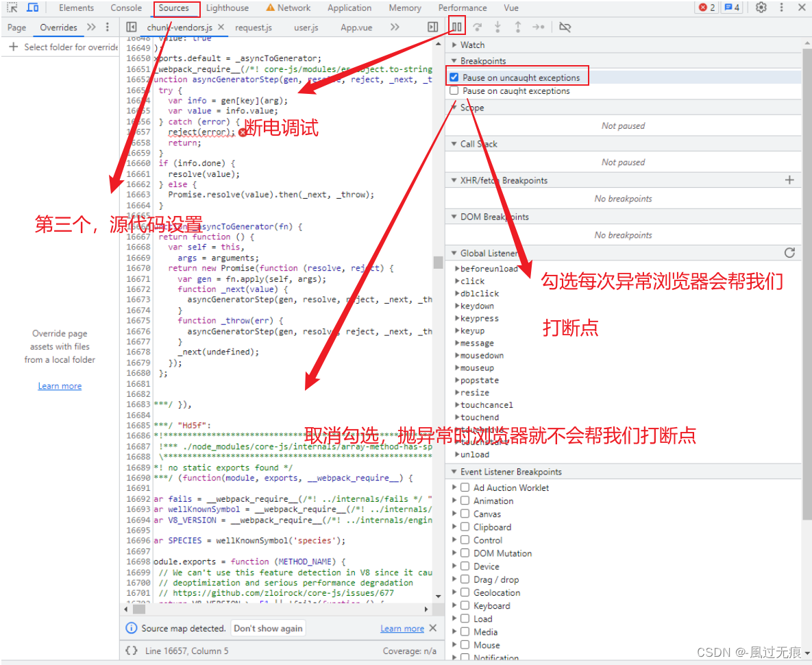This screenshot has height=665, width=812.
Task: Check the Mouse event breakpoint
Action: click(465, 645)
